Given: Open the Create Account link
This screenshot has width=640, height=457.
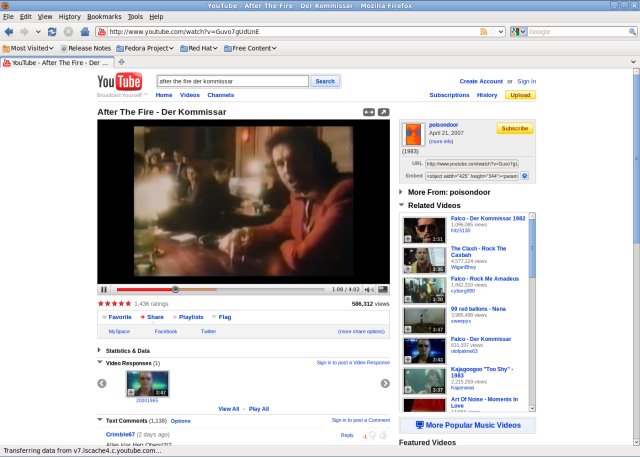Looking at the screenshot, I should (481, 81).
